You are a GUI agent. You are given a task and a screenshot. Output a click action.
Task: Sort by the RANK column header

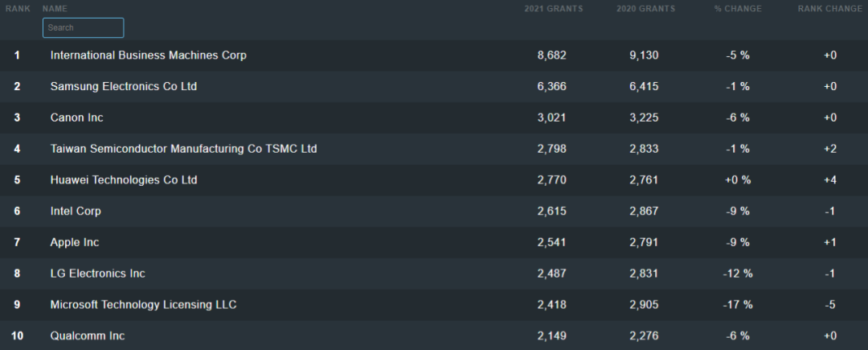pos(18,9)
